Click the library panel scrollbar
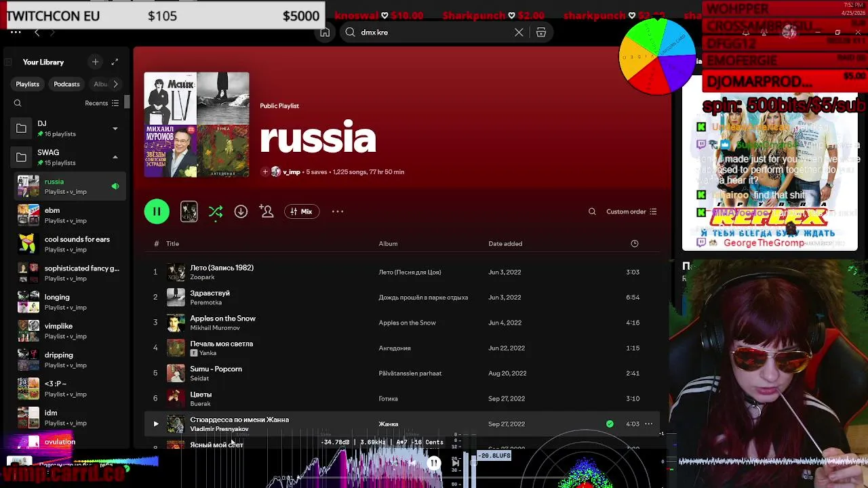This screenshot has height=488, width=868. tap(127, 102)
